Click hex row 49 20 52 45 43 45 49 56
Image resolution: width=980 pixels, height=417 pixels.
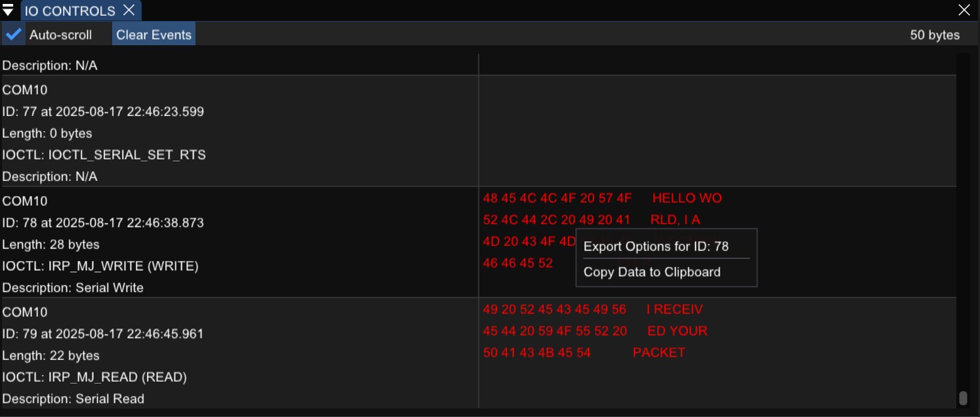coord(555,309)
